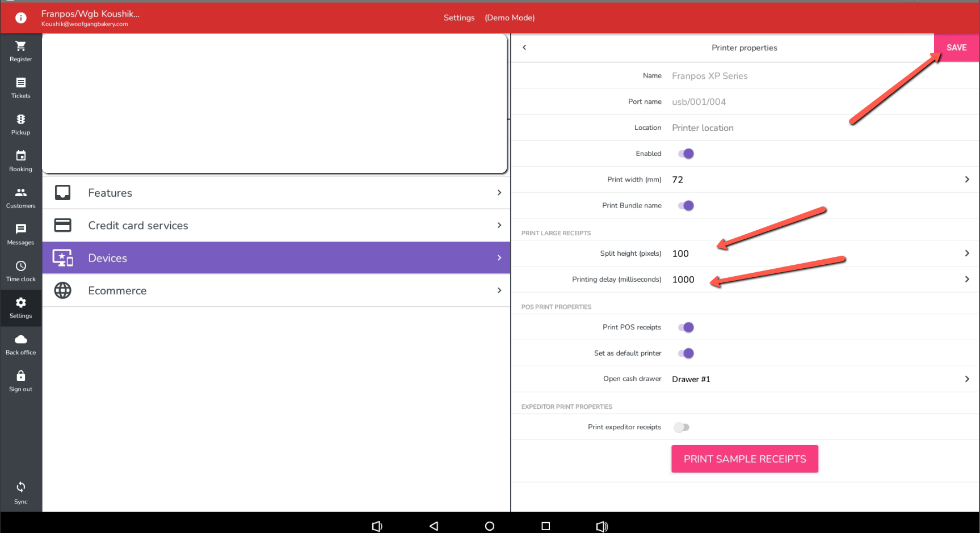Click the info icon in header
Viewport: 980px width, 533px height.
pos(21,18)
